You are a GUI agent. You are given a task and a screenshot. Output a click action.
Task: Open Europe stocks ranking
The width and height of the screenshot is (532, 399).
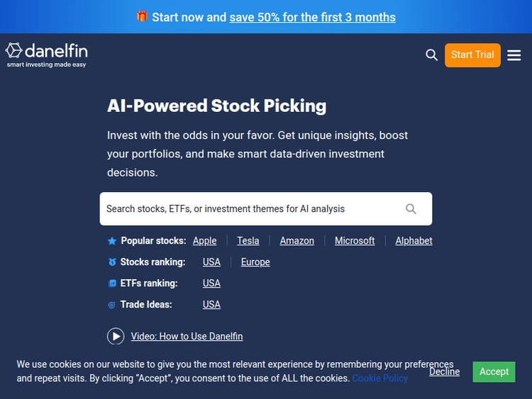(x=255, y=262)
